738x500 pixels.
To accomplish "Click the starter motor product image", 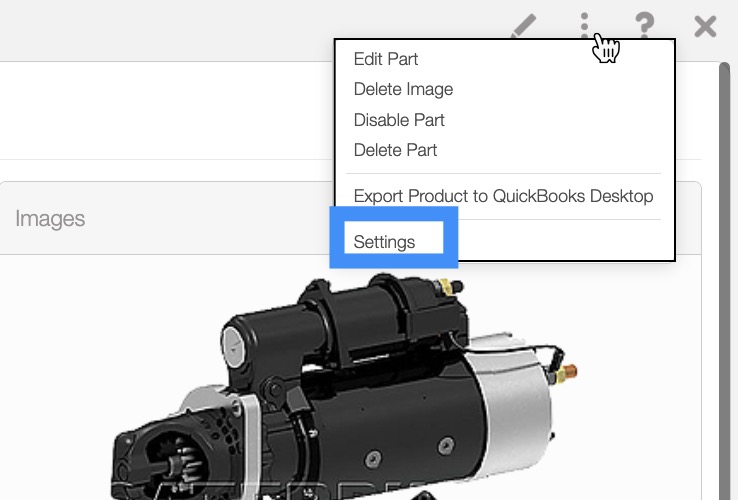I will tap(340, 390).
